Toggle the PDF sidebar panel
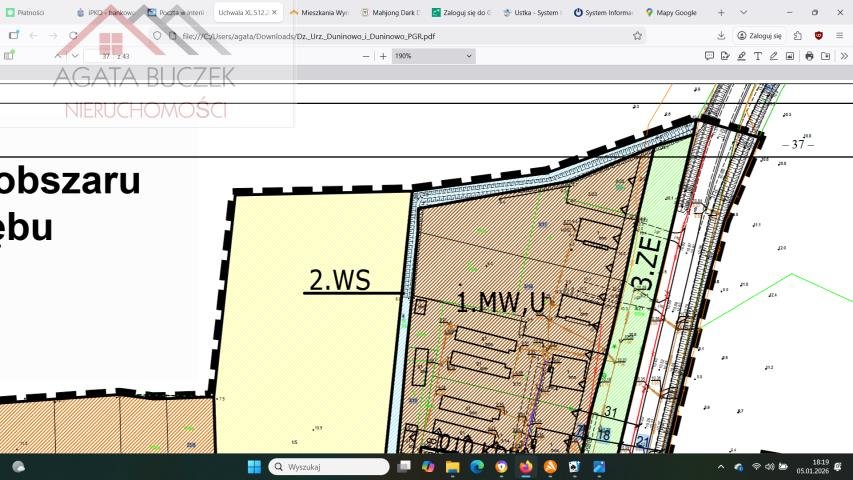This screenshot has width=853, height=480. [9, 56]
